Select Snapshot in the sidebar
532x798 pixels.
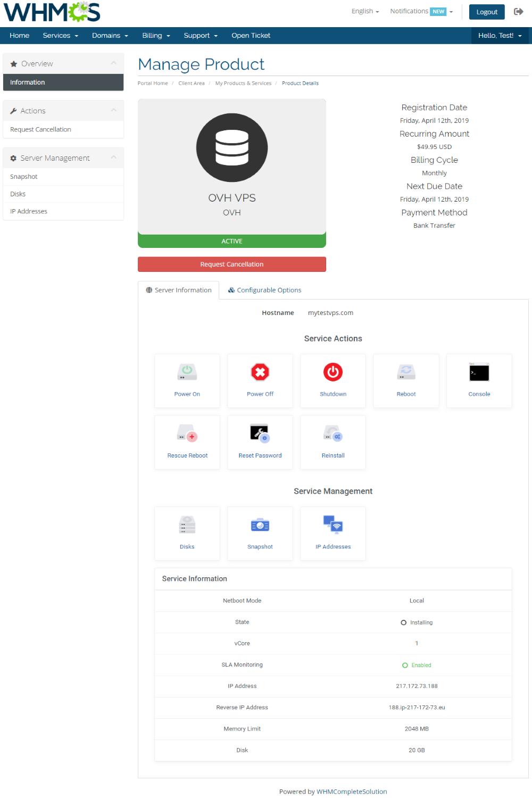[63, 177]
